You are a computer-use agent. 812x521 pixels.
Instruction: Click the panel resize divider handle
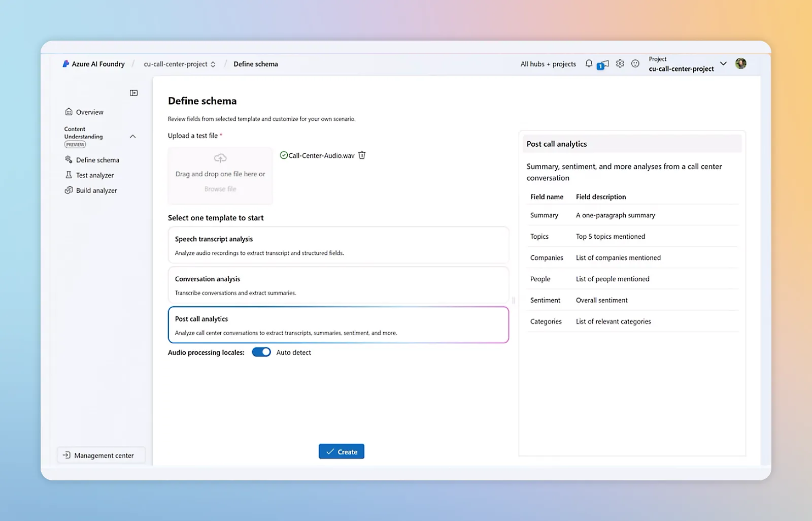coord(514,300)
